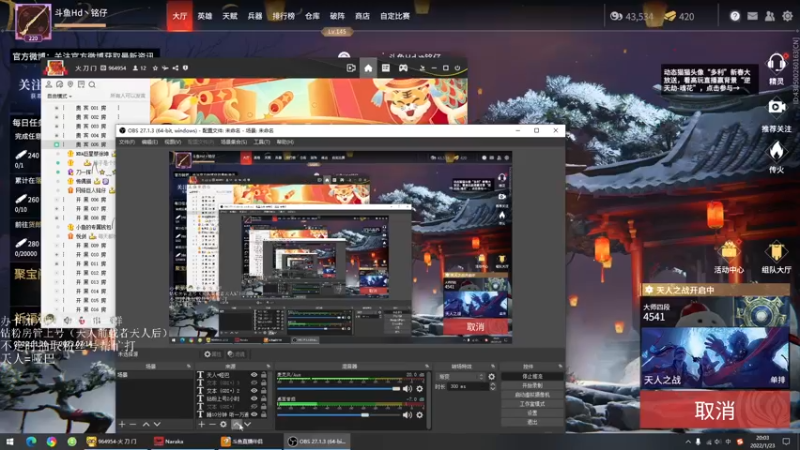Move source down in sources list
The height and width of the screenshot is (450, 800).
point(247,424)
